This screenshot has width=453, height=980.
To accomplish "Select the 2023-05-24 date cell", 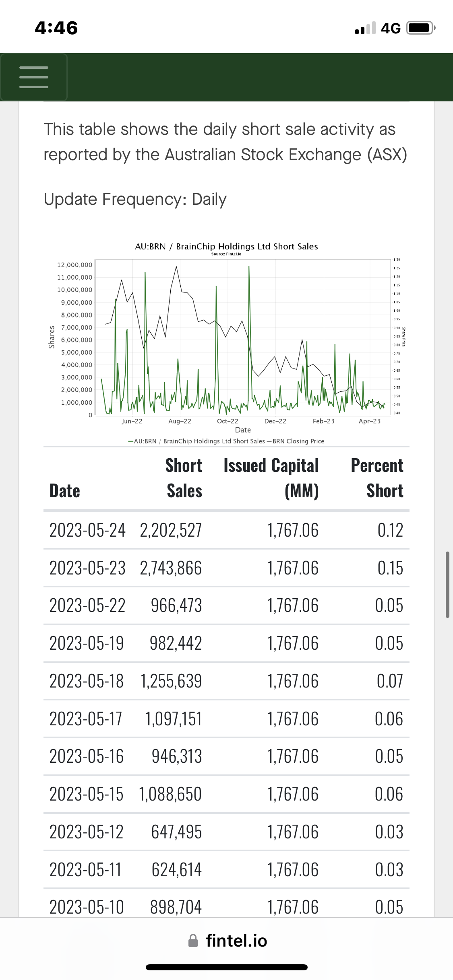I will (87, 530).
